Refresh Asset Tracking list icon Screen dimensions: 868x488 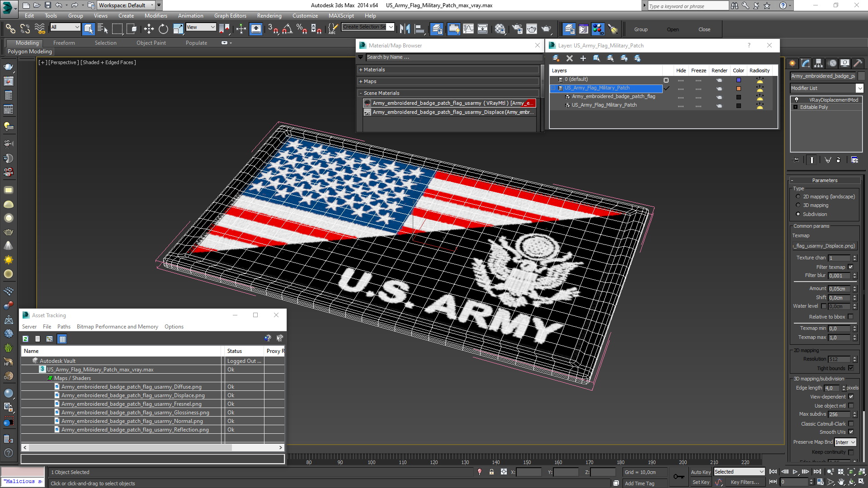pyautogui.click(x=26, y=338)
